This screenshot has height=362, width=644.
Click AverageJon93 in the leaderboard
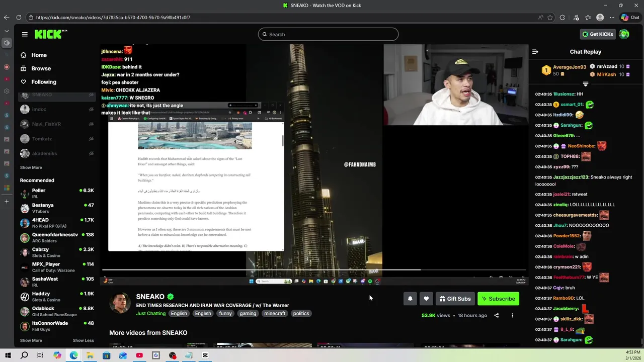(570, 67)
